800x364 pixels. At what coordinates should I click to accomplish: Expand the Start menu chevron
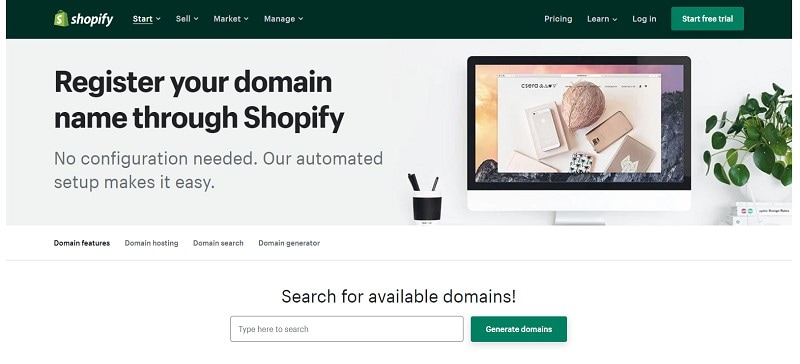pyautogui.click(x=158, y=19)
